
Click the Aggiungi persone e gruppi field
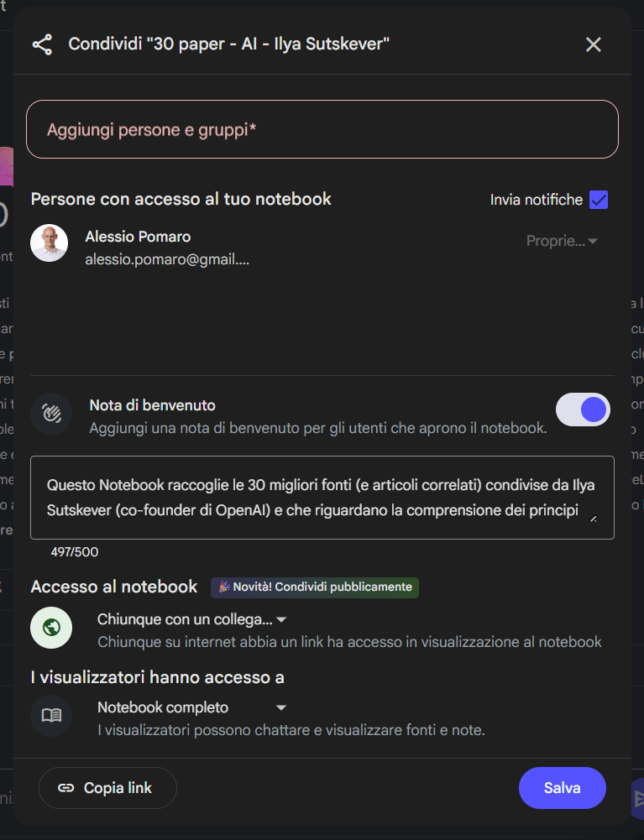322,129
